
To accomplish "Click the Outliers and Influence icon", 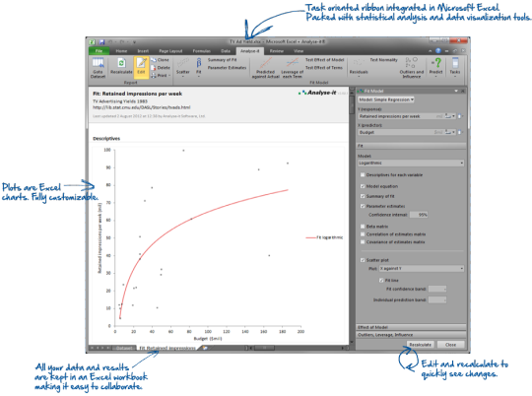I will [x=412, y=68].
